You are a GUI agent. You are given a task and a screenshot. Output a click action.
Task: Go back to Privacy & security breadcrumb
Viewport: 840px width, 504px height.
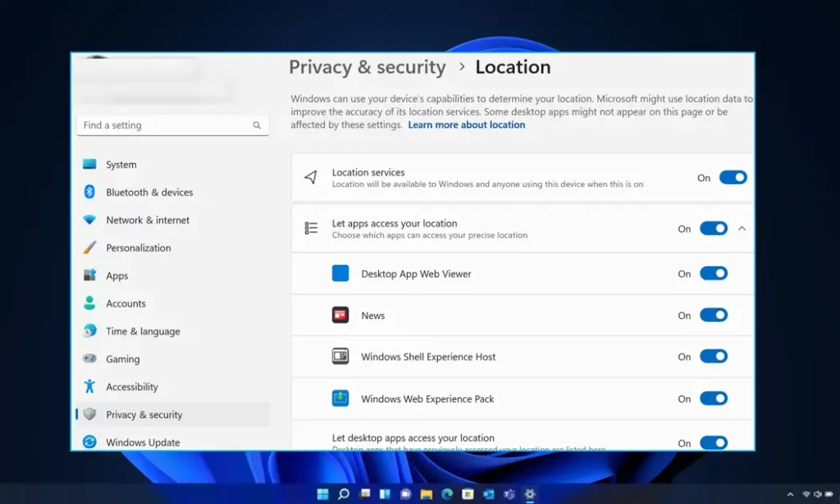[x=367, y=67]
